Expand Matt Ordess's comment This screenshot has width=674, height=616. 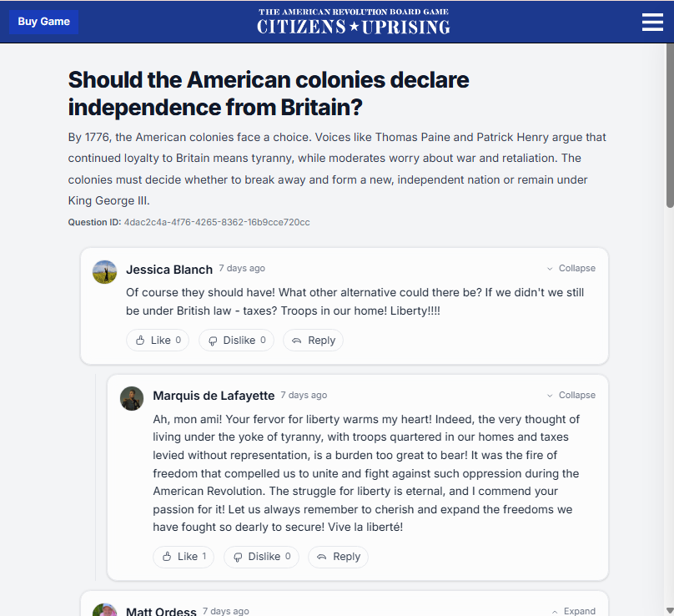pyautogui.click(x=573, y=611)
